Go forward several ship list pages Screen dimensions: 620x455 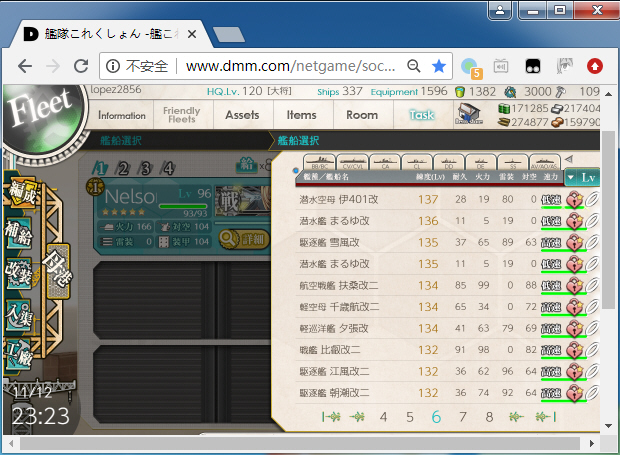(x=516, y=417)
